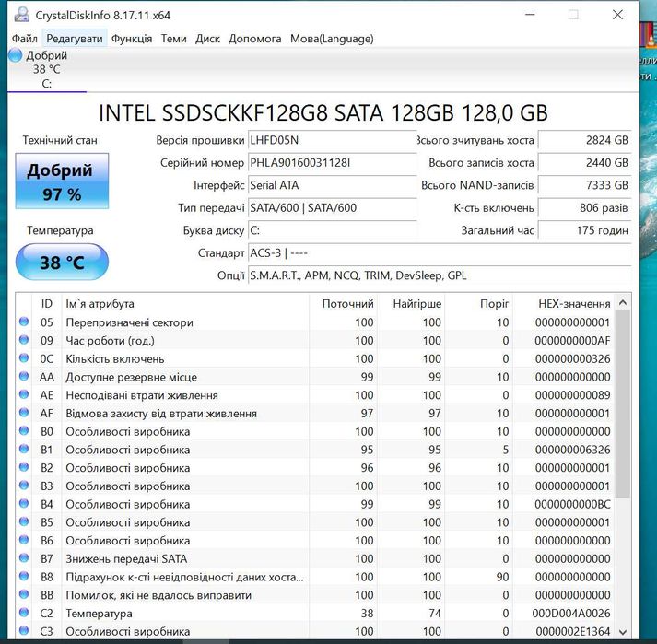Open the Редагувати menu
Screen dimensions: 657x644
click(75, 39)
